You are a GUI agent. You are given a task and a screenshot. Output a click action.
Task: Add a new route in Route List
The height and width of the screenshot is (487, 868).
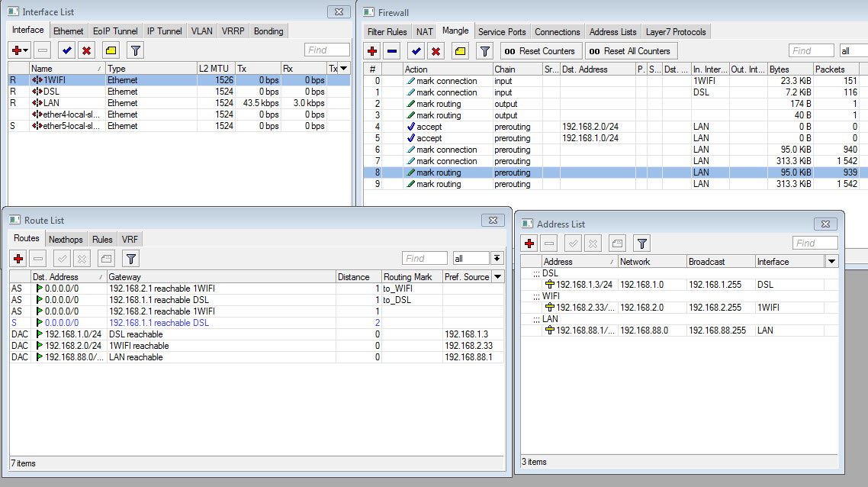pyautogui.click(x=18, y=258)
